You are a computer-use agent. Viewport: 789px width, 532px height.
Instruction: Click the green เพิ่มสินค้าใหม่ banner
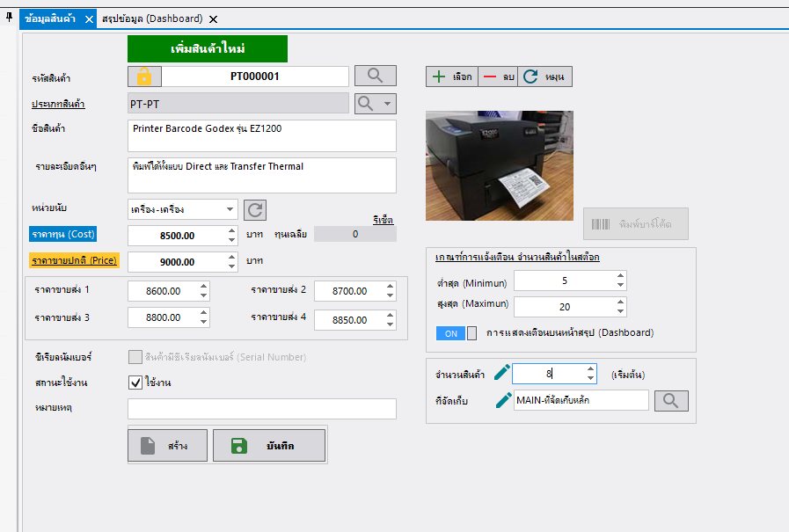coord(208,48)
